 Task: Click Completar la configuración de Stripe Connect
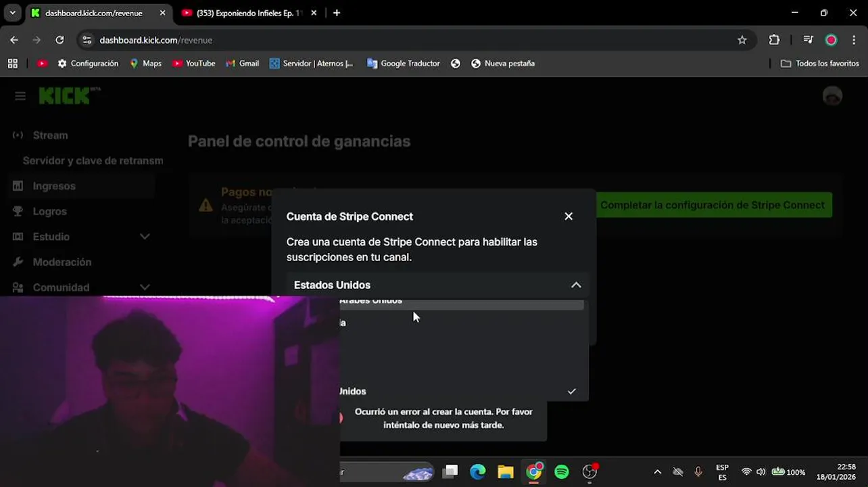point(713,205)
